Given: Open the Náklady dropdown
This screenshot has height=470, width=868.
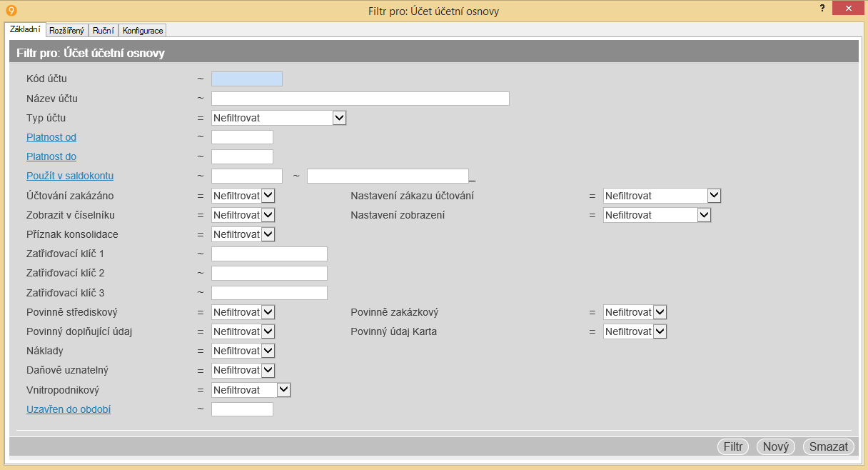Looking at the screenshot, I should pos(243,351).
